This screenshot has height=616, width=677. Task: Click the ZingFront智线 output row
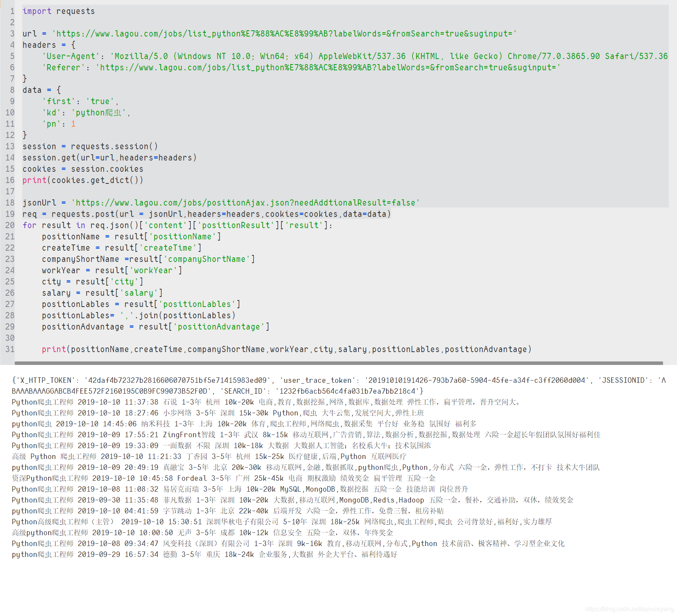point(306,435)
